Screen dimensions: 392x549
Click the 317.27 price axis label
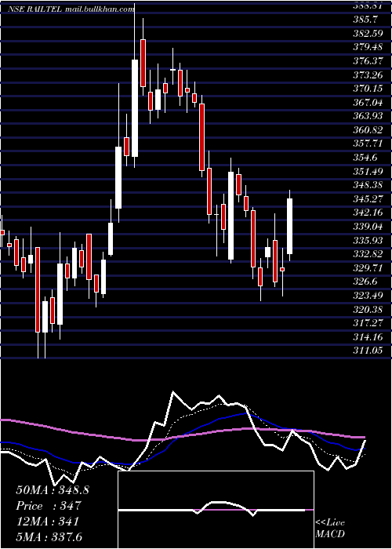click(368, 323)
